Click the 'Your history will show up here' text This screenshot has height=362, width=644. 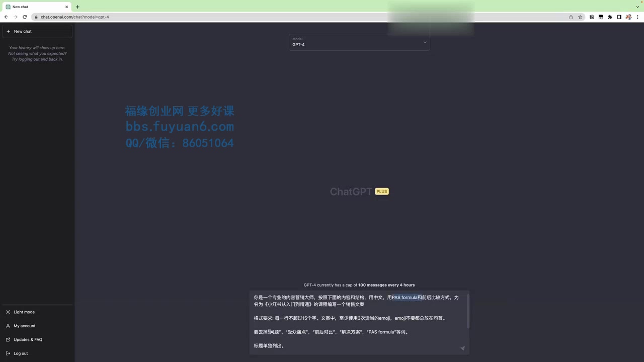pos(37,48)
